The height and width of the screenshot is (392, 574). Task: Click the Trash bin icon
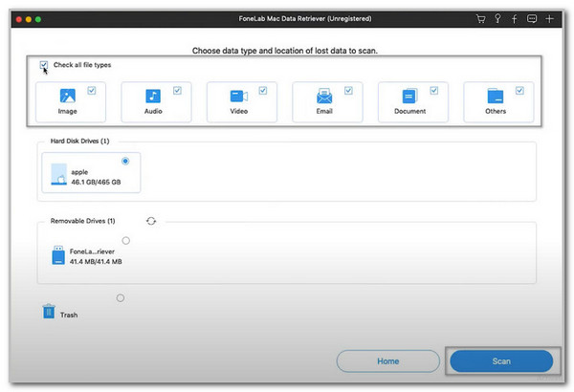(x=49, y=311)
